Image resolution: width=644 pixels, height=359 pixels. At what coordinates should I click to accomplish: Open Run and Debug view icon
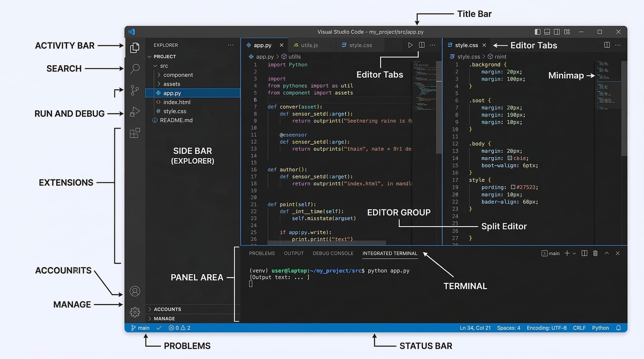(x=135, y=112)
